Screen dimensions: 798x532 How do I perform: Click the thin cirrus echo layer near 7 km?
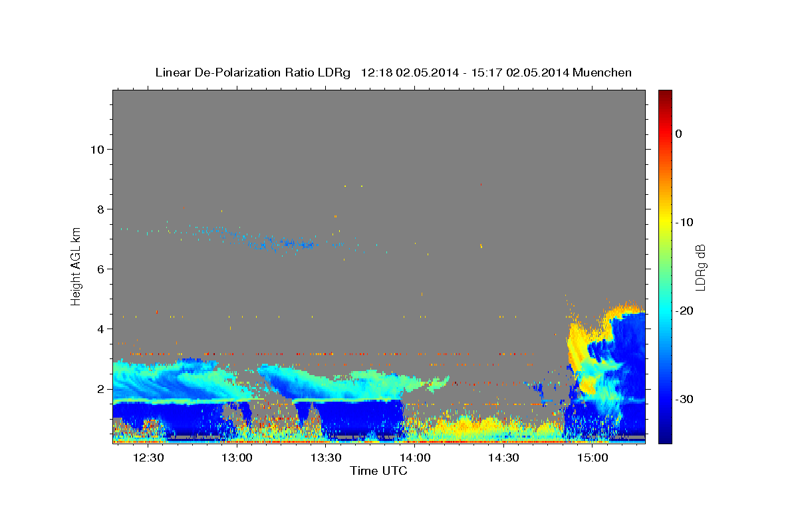point(283,243)
